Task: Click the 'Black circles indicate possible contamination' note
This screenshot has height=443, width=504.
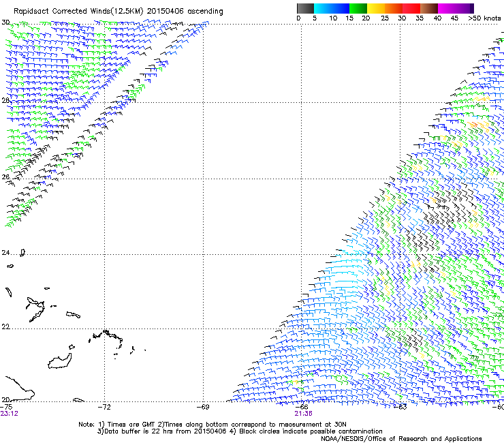Action: pyautogui.click(x=311, y=431)
